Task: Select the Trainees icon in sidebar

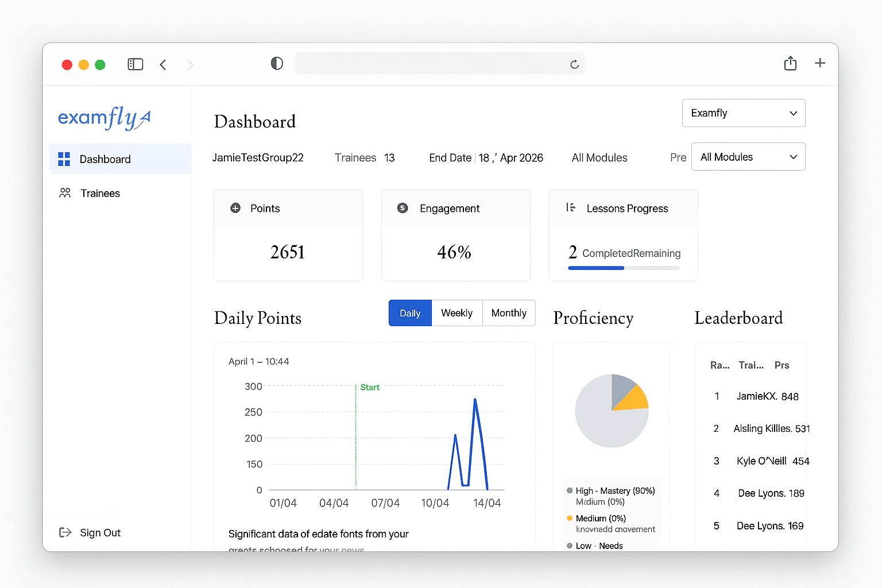Action: [x=64, y=193]
